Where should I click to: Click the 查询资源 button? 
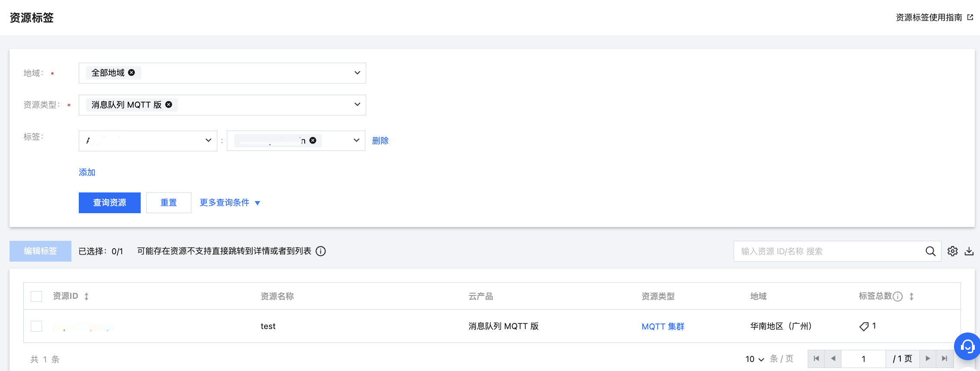(110, 203)
